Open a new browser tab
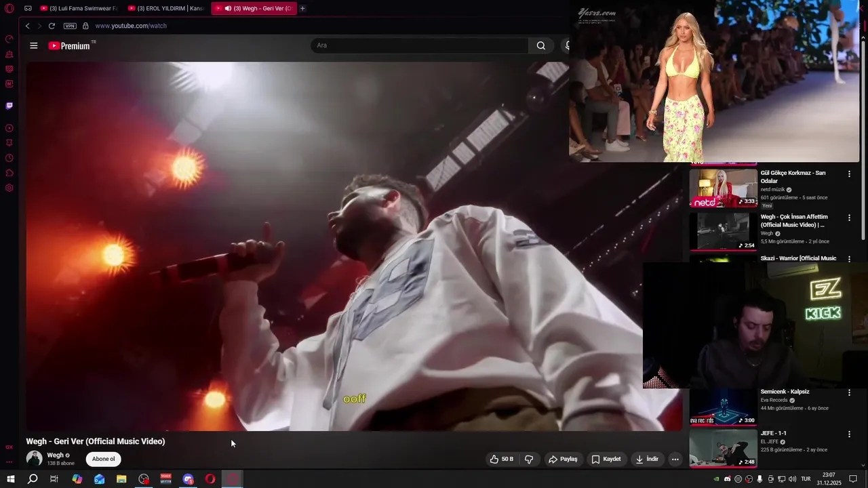This screenshot has height=488, width=868. (x=302, y=9)
